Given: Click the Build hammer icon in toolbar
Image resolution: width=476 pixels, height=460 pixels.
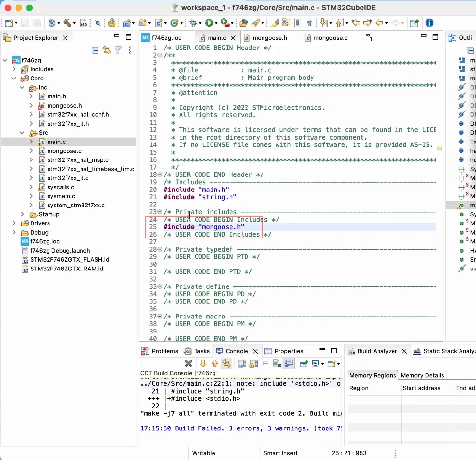Looking at the screenshot, I should 67,23.
